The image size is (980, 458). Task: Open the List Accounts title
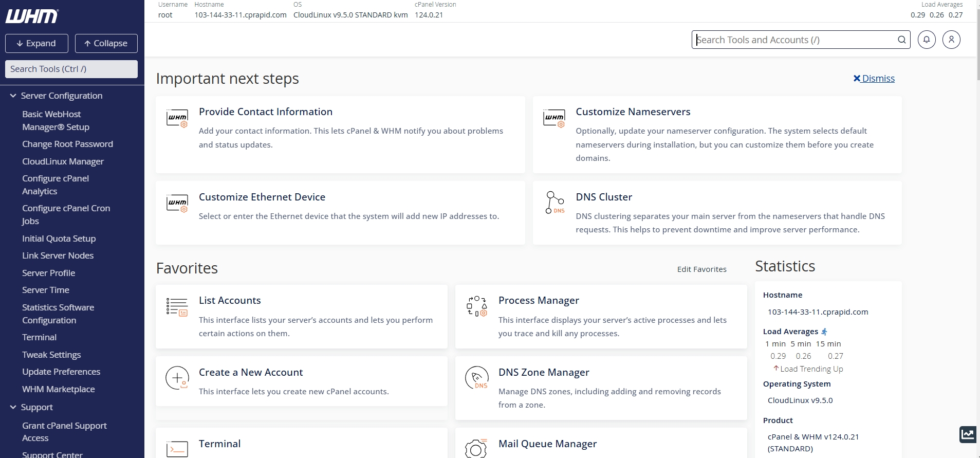[230, 300]
